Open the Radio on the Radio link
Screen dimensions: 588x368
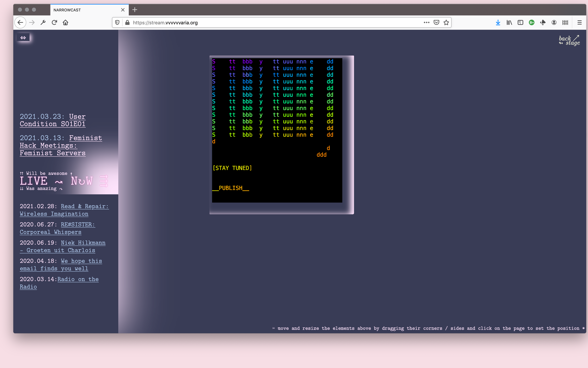59,283
